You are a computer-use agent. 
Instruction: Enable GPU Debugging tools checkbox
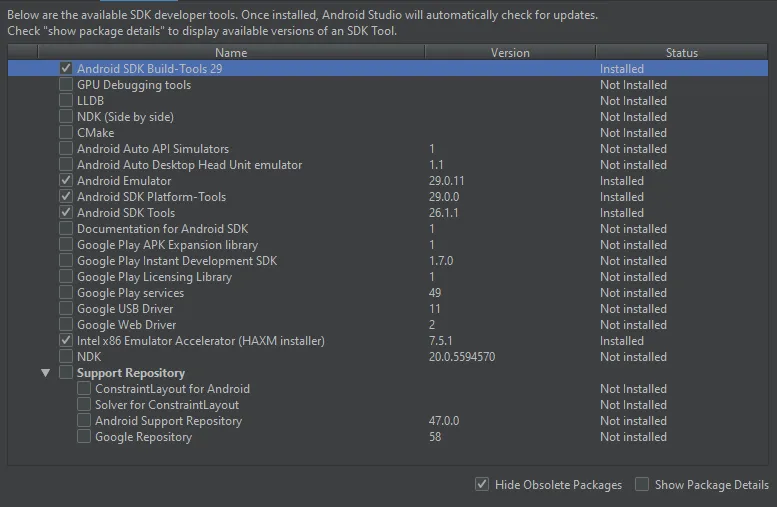66,85
